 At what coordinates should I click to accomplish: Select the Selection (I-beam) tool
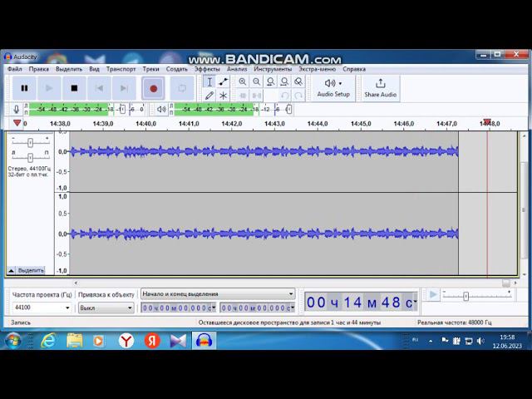(209, 81)
